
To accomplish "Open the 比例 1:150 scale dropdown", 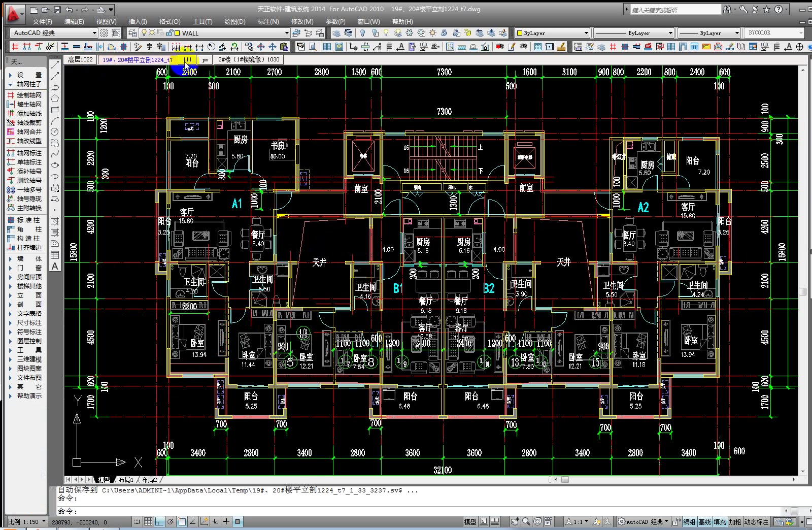I will pos(26,521).
